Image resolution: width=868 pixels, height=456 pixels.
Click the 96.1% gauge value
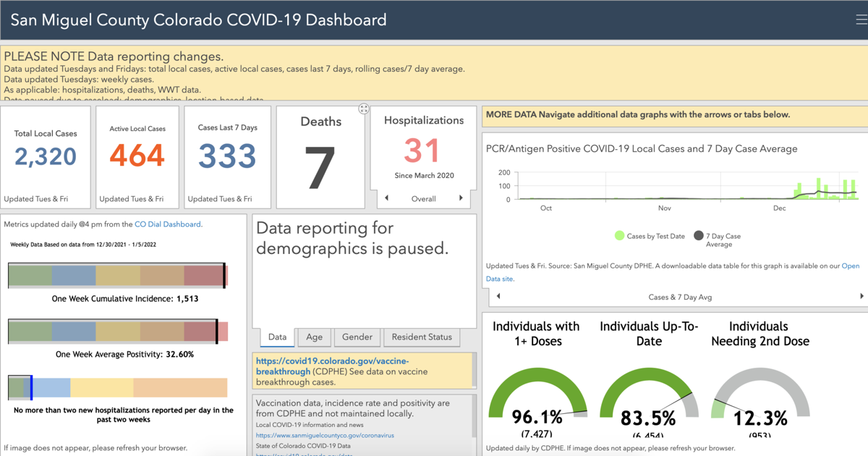(537, 418)
